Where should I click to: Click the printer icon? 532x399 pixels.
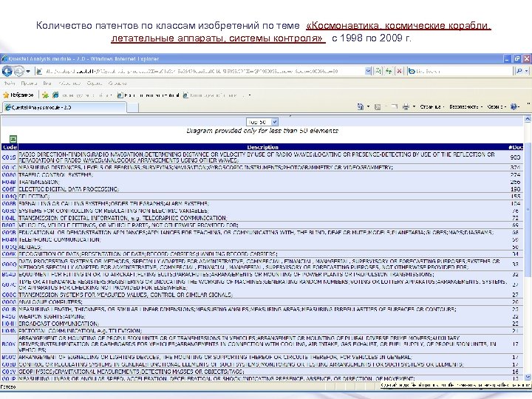(406, 106)
